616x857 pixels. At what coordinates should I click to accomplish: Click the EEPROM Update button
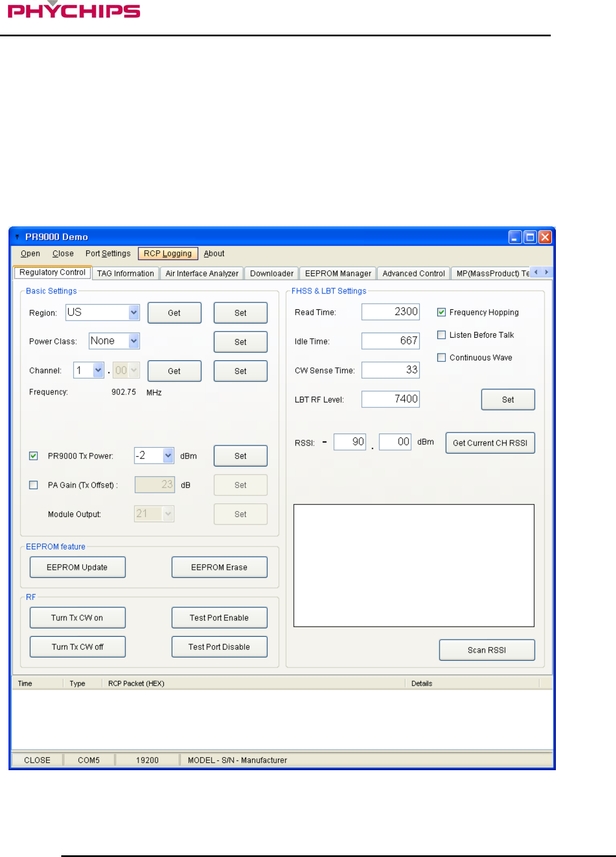(77, 567)
